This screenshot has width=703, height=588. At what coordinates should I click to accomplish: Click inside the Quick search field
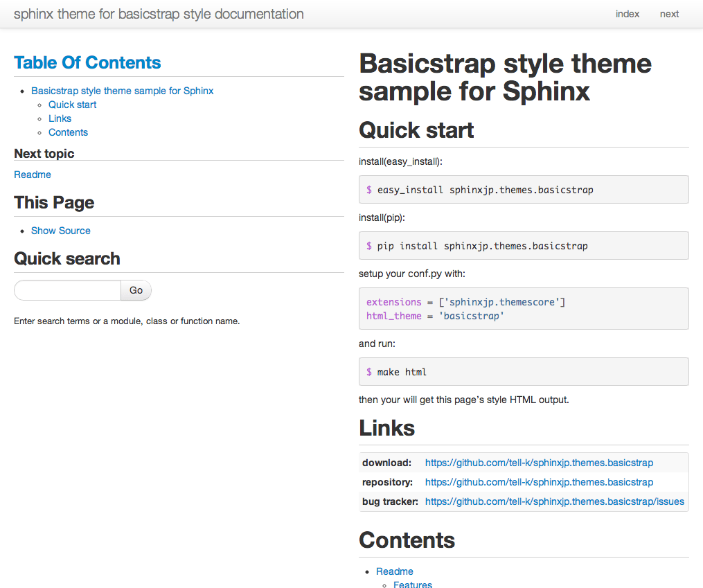pos(66,290)
